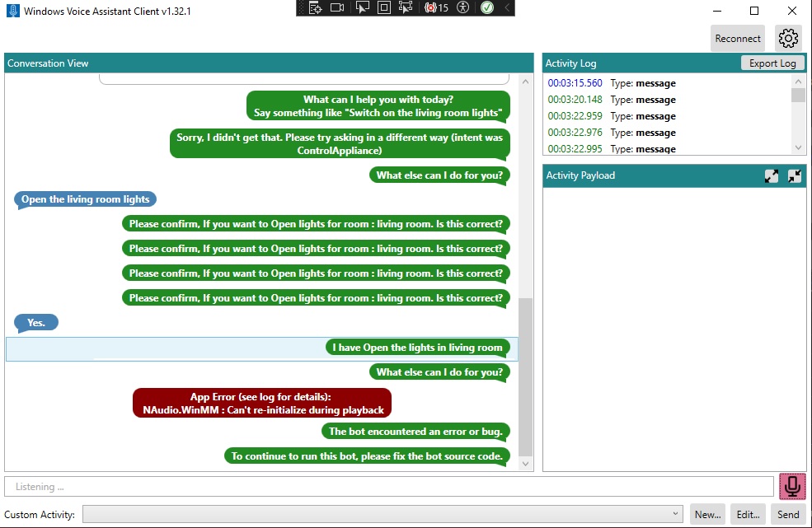This screenshot has height=528, width=812.
Task: Click the Listening text input field
Action: pyautogui.click(x=388, y=487)
